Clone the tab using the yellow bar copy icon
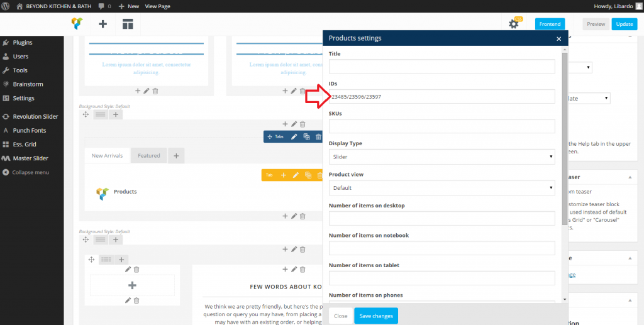The width and height of the screenshot is (644, 325). pyautogui.click(x=307, y=175)
